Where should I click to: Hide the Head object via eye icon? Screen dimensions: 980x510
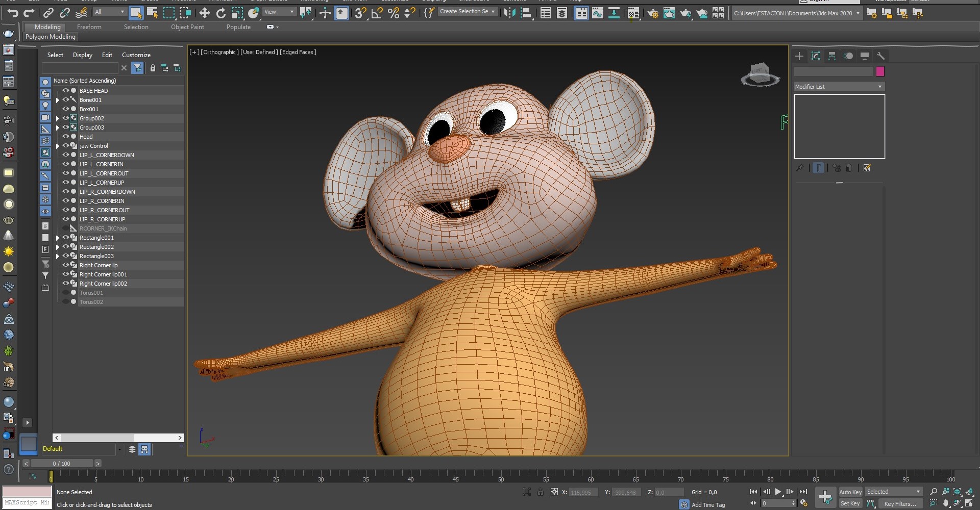[65, 137]
